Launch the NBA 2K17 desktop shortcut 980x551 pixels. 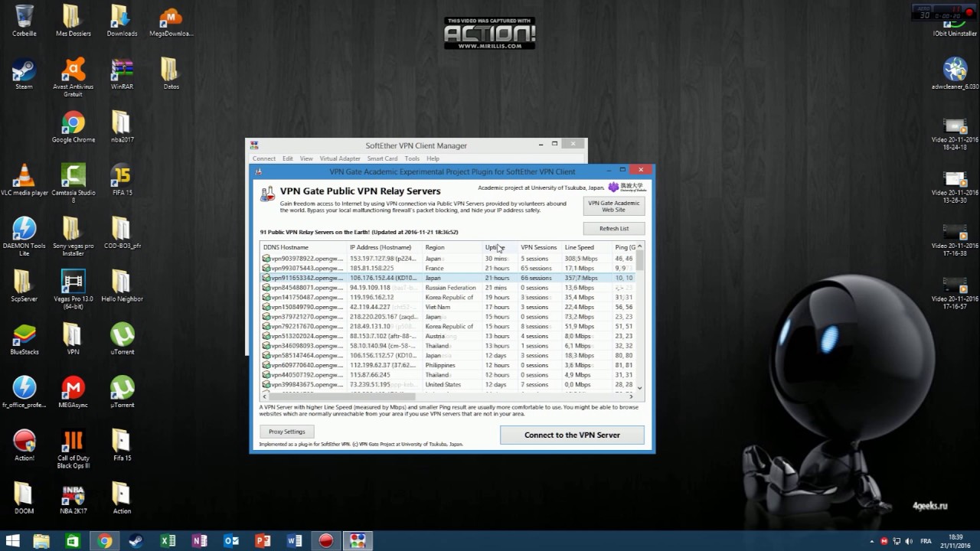(73, 498)
